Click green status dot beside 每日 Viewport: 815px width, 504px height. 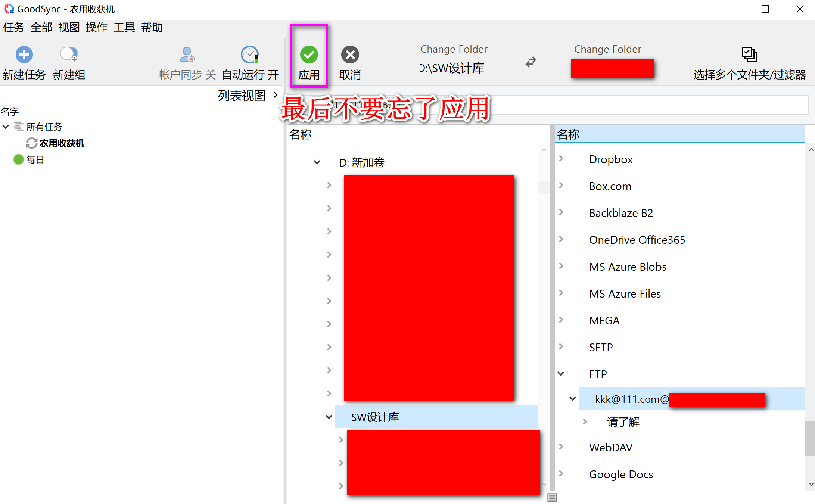[x=18, y=160]
